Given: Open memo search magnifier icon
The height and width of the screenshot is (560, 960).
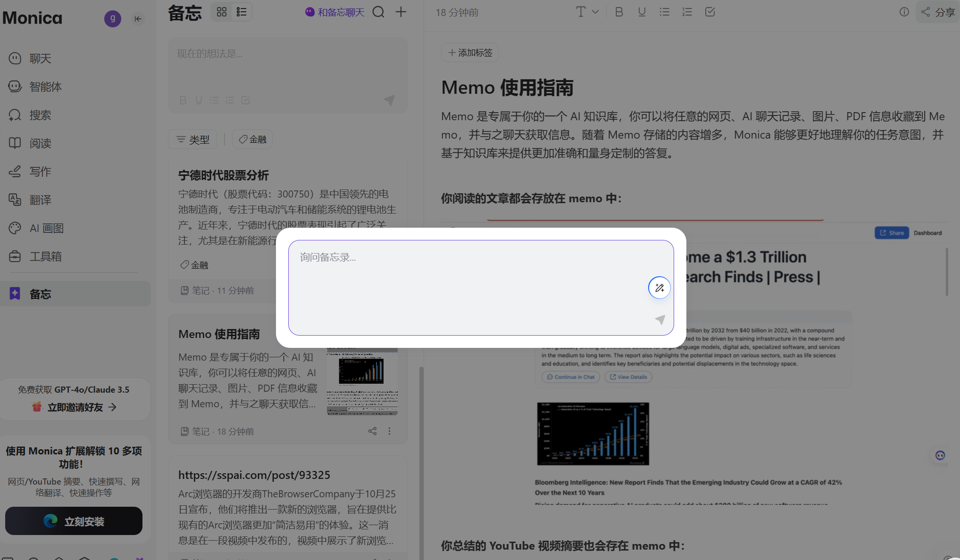Looking at the screenshot, I should click(378, 12).
